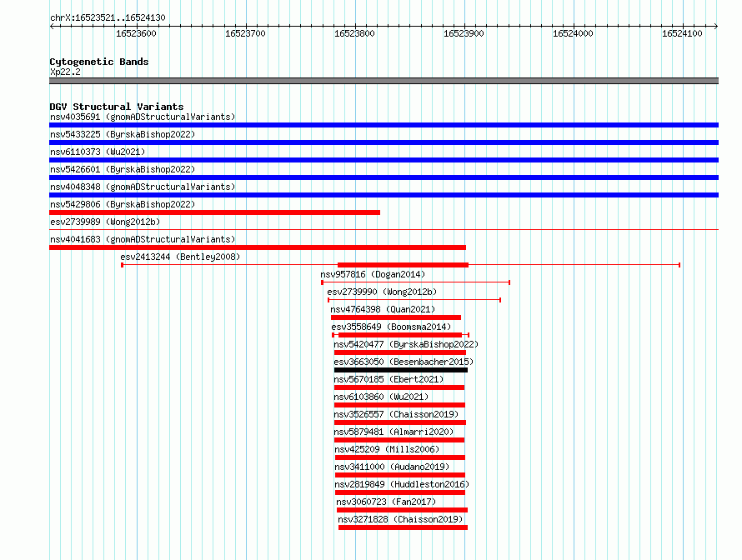The height and width of the screenshot is (560, 742).
Task: Click the esv3663050 (Besenbacher2015) label
Action: (404, 362)
